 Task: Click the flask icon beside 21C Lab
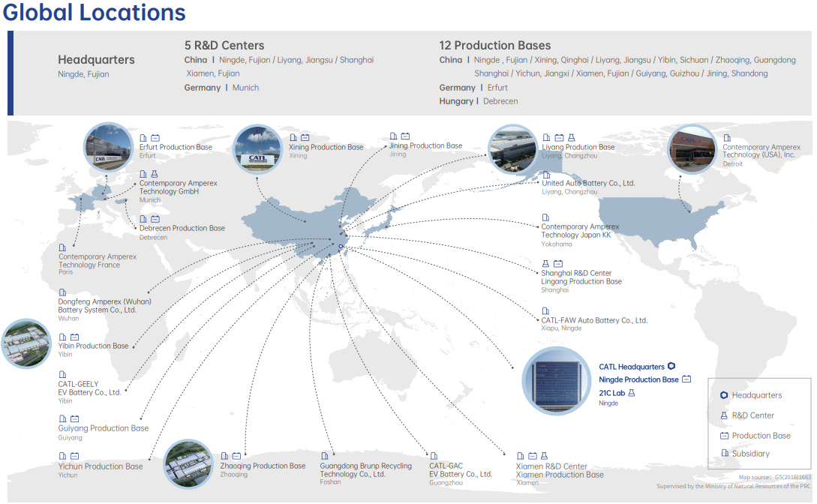[x=632, y=393]
